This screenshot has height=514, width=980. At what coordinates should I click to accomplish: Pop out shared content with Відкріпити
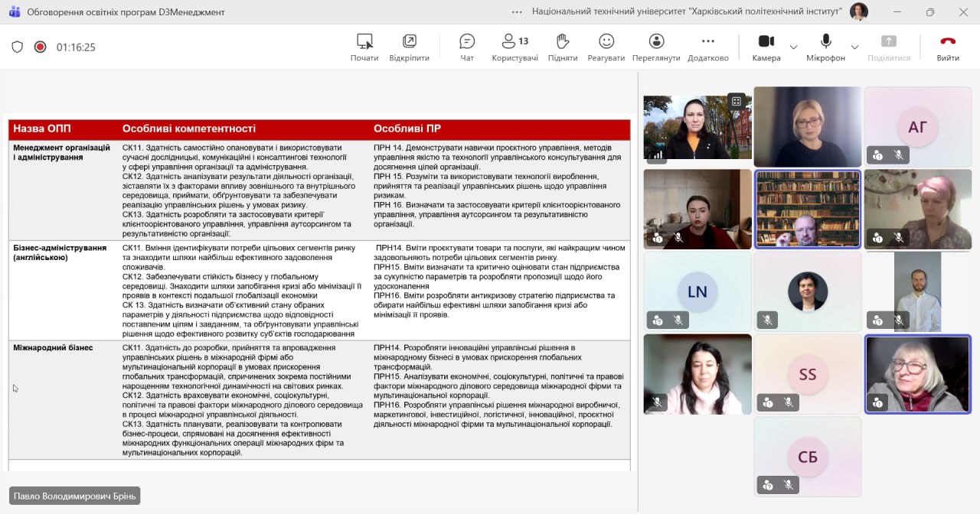[409, 47]
